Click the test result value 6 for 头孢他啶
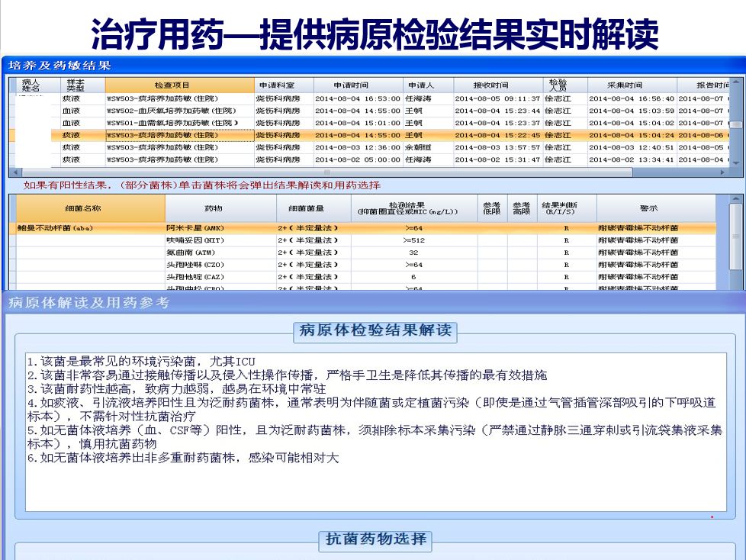Viewport: 746px width, 560px height. point(414,277)
